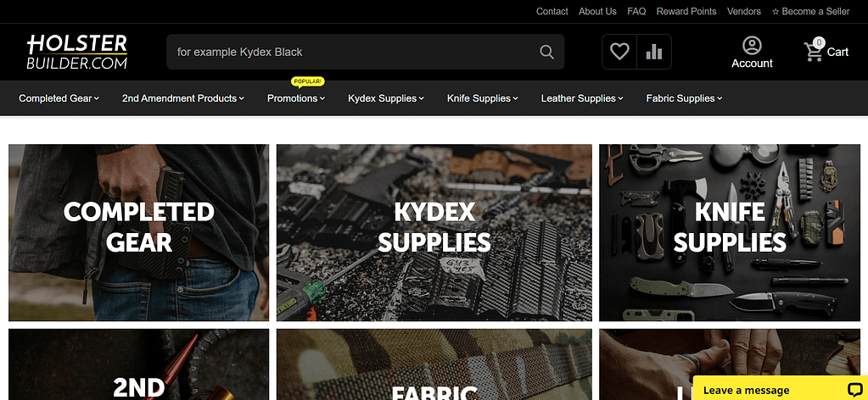
Task: Open the Contact link
Action: coord(552,11)
